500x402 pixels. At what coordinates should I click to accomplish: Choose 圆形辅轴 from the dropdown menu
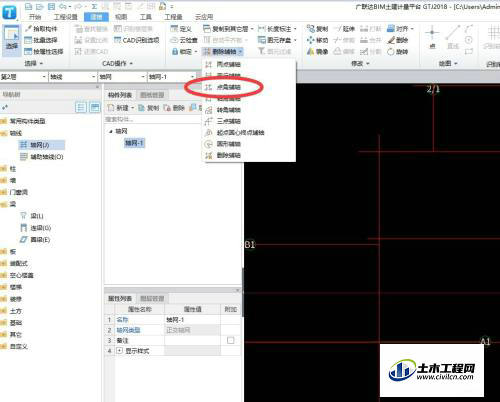pos(228,144)
